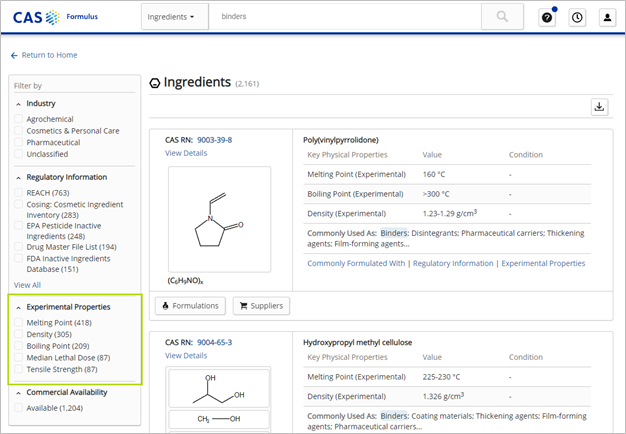Open the history clock icon

tap(577, 18)
